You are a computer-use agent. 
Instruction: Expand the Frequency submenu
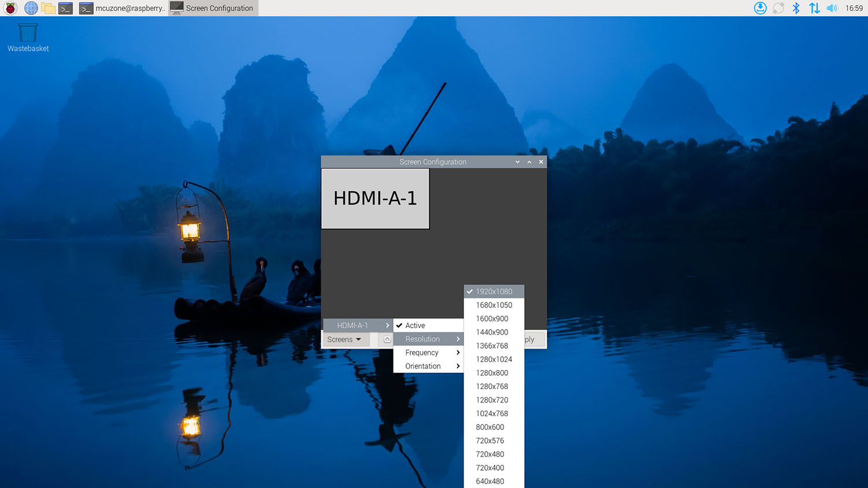429,353
